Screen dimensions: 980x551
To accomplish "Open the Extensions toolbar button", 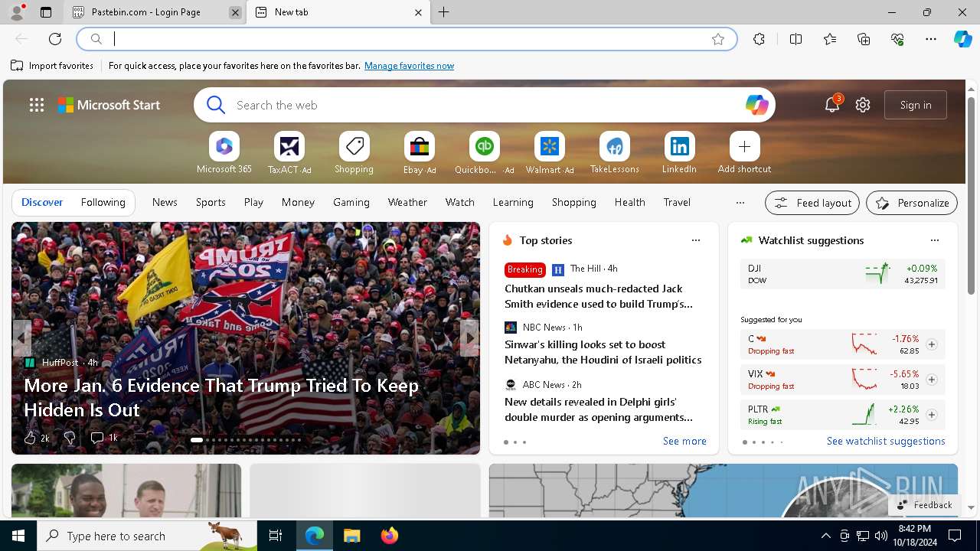I will coord(759,39).
